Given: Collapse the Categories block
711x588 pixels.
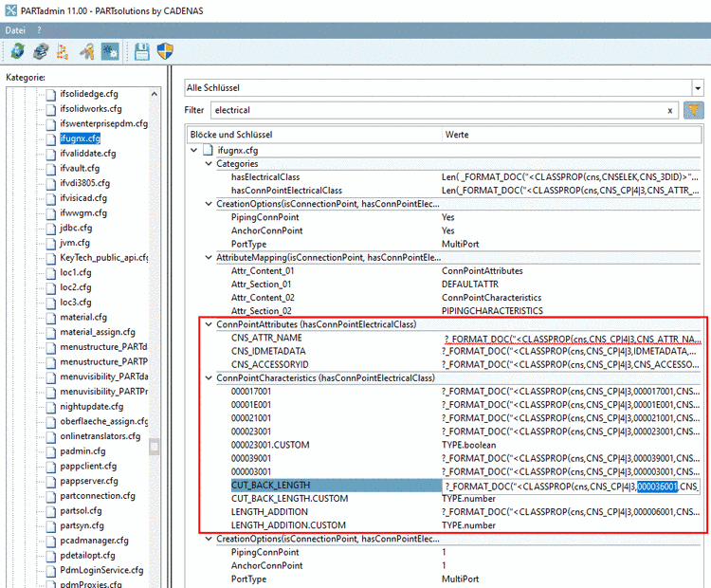Looking at the screenshot, I should 210,164.
